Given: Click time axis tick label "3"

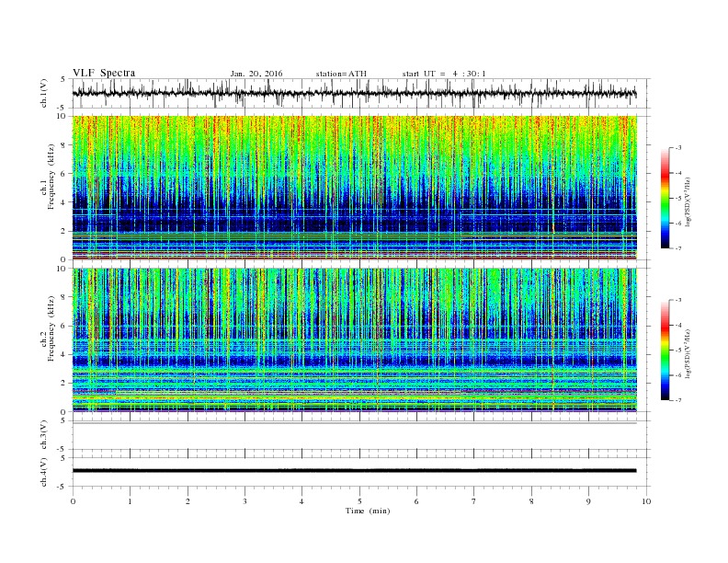Looking at the screenshot, I should 245,501.
